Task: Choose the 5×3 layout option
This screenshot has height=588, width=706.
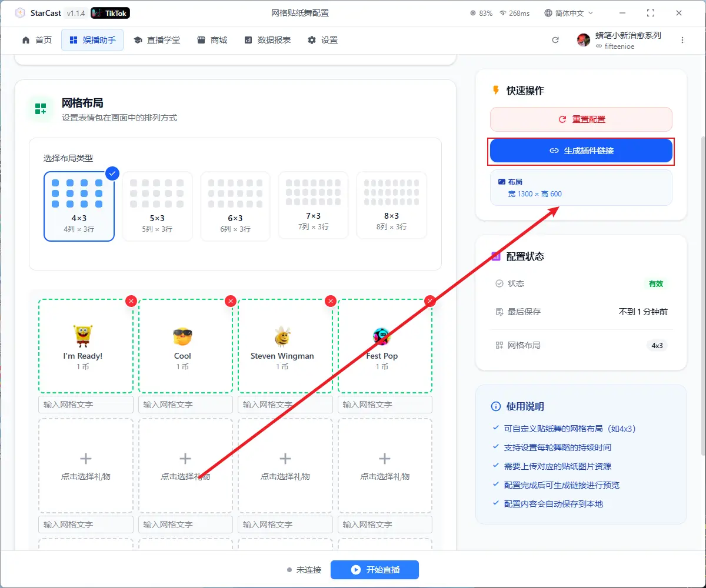Action: [157, 206]
